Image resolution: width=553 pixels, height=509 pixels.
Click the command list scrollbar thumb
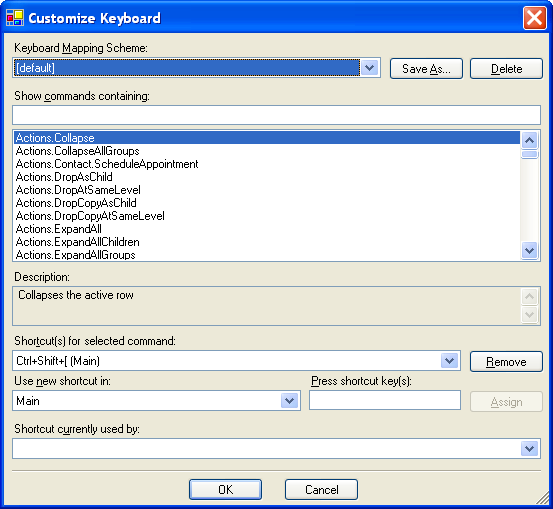pos(529,154)
